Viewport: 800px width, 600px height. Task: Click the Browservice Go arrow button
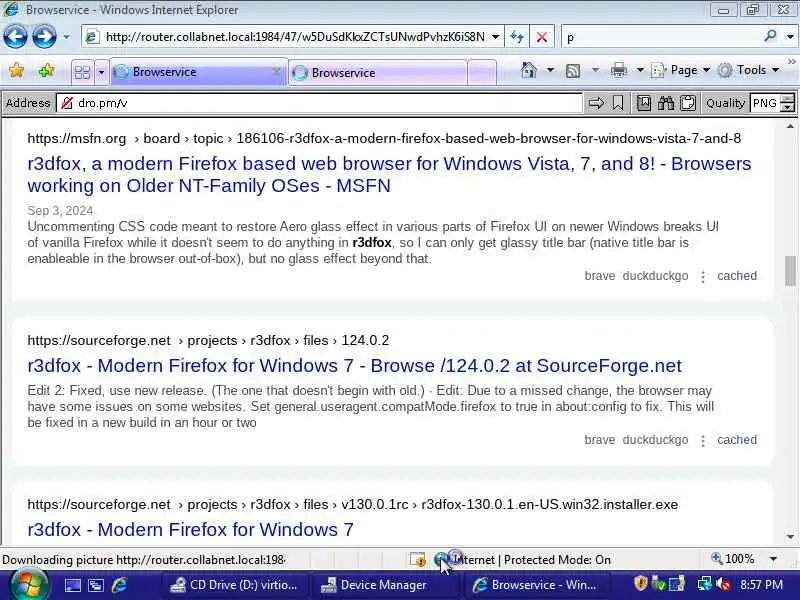[x=596, y=103]
